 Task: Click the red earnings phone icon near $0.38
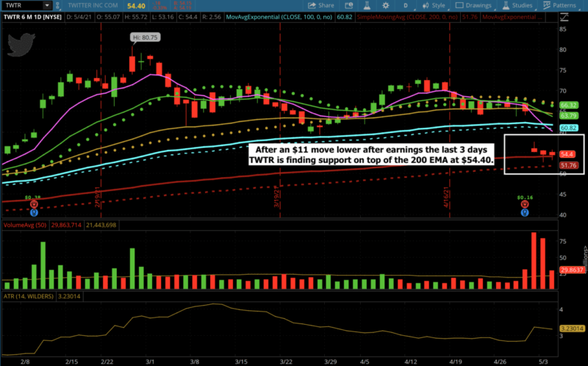[x=34, y=204]
